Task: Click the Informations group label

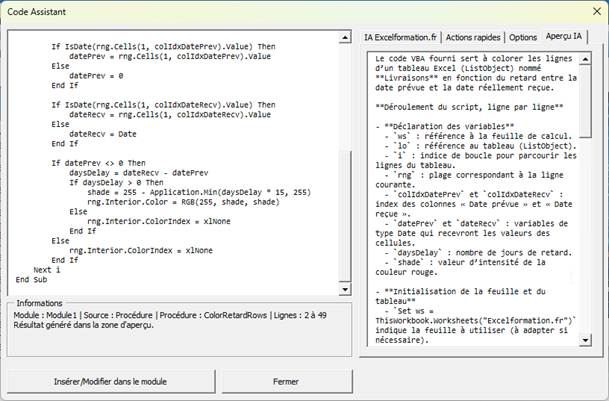Action: (x=39, y=303)
